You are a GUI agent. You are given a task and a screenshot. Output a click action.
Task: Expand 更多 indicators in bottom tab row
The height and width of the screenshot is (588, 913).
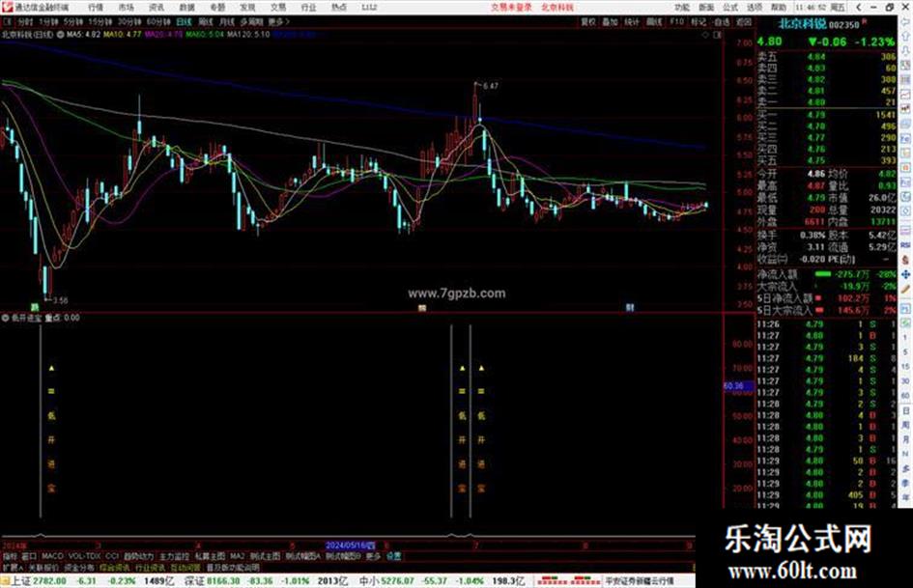pyautogui.click(x=373, y=556)
